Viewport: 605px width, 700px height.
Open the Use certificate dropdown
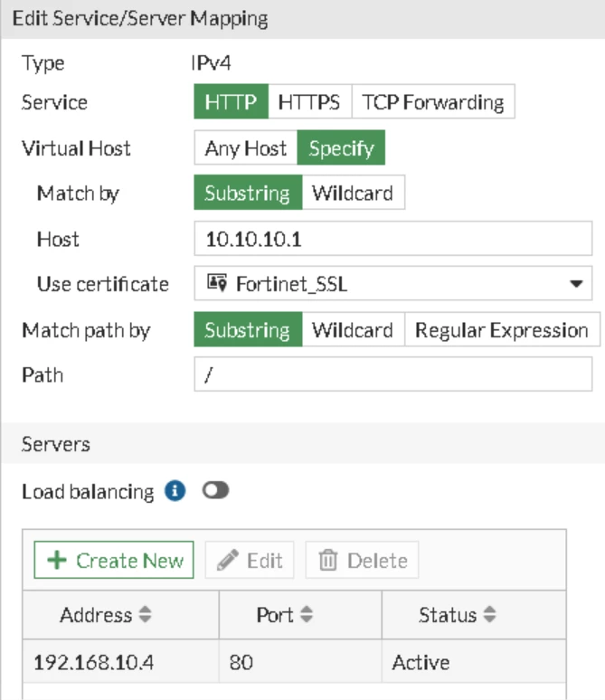pos(392,283)
